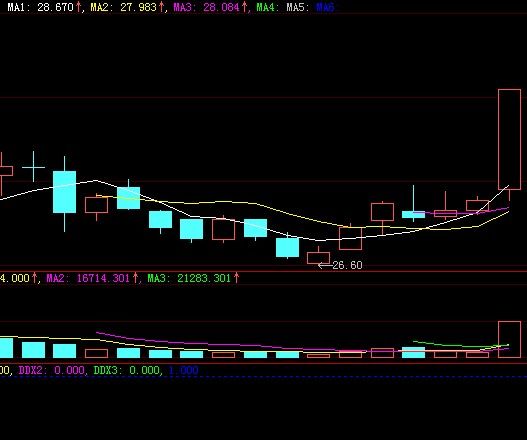
Task: Select the tall final red candlestick
Action: 510,145
